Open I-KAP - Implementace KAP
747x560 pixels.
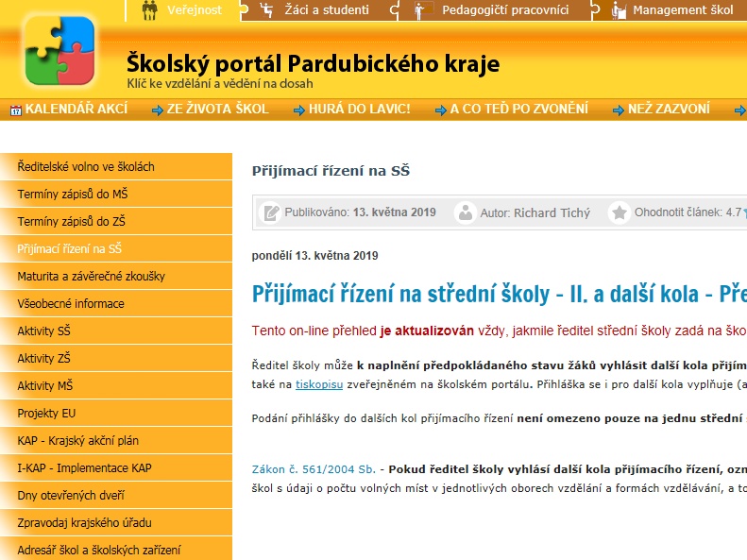pos(116,468)
